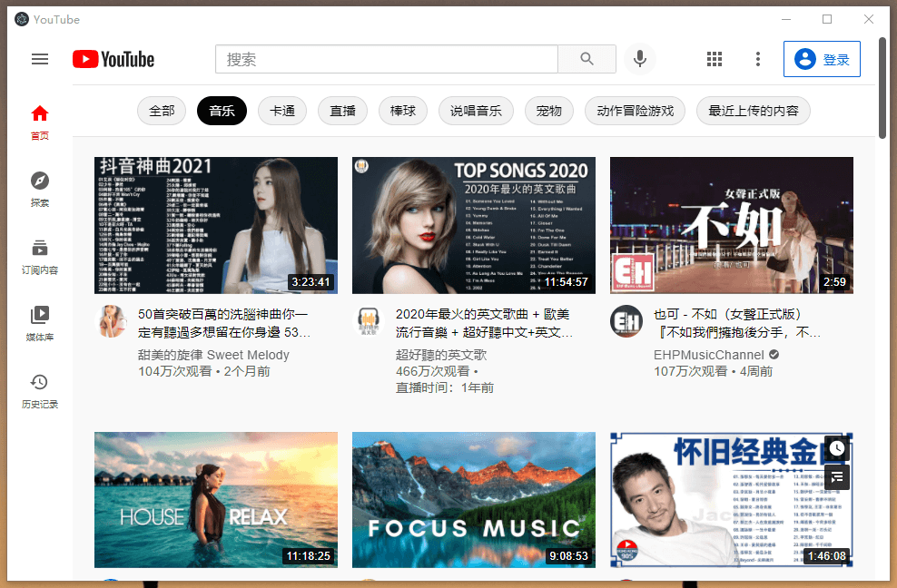Start voice search with microphone icon
This screenshot has width=897, height=588.
(x=639, y=59)
